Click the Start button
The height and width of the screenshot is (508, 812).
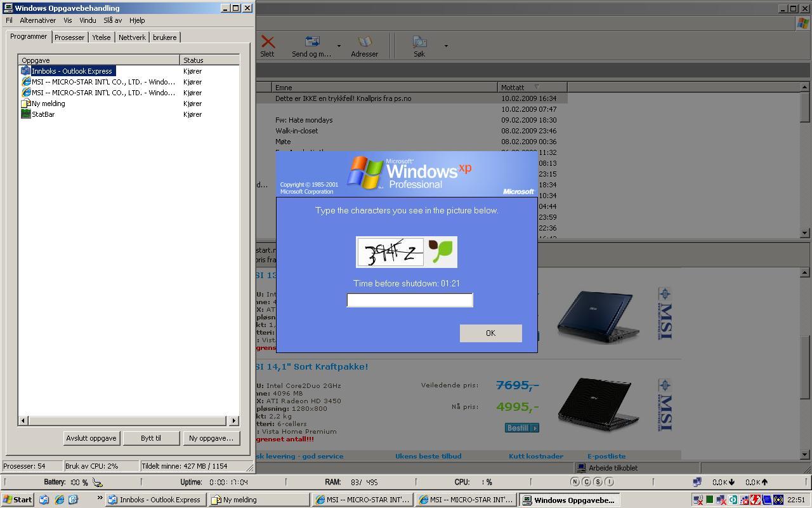click(x=18, y=500)
